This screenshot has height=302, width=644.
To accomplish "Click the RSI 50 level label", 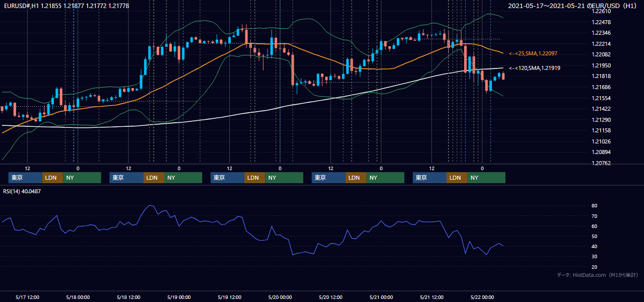I will tap(595, 236).
